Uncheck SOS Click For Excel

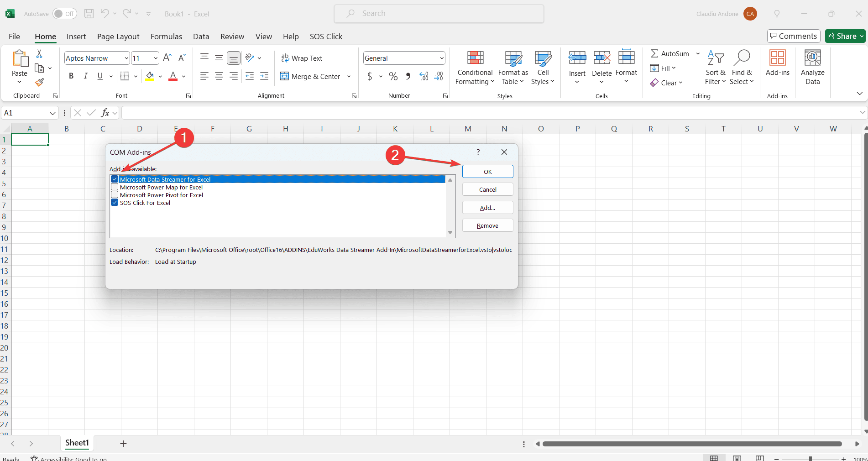(115, 203)
